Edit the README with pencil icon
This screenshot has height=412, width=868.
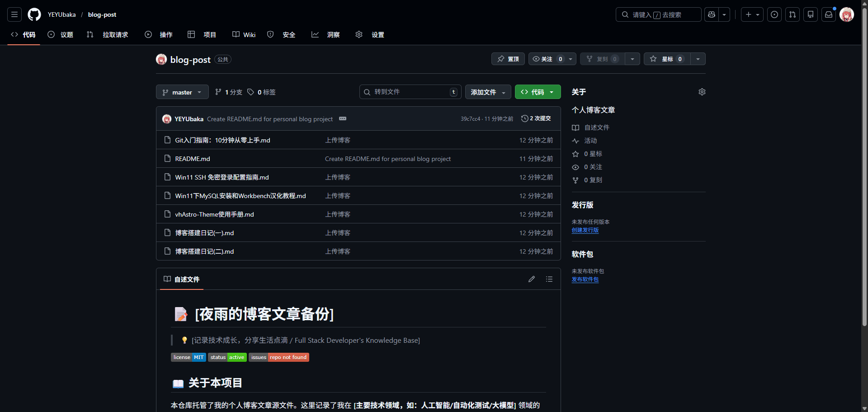[532, 279]
